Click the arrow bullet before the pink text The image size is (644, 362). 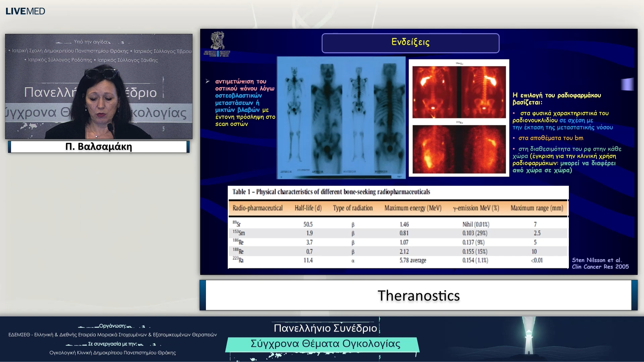(x=208, y=81)
